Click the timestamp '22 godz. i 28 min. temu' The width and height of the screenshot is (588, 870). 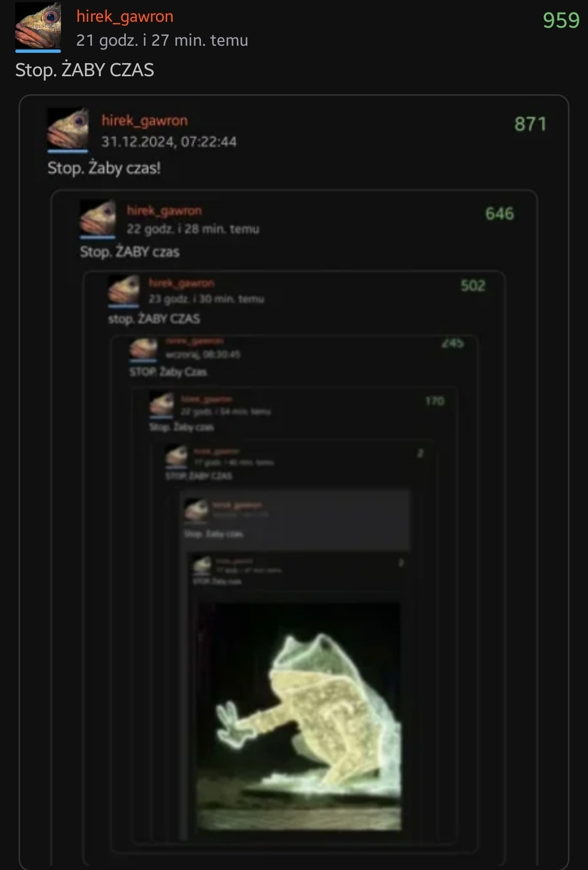point(193,229)
